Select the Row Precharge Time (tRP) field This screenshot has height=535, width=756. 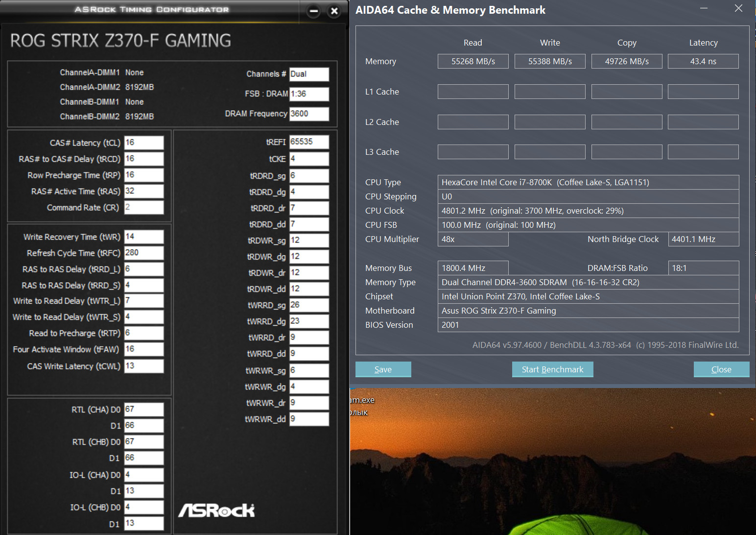(x=144, y=175)
